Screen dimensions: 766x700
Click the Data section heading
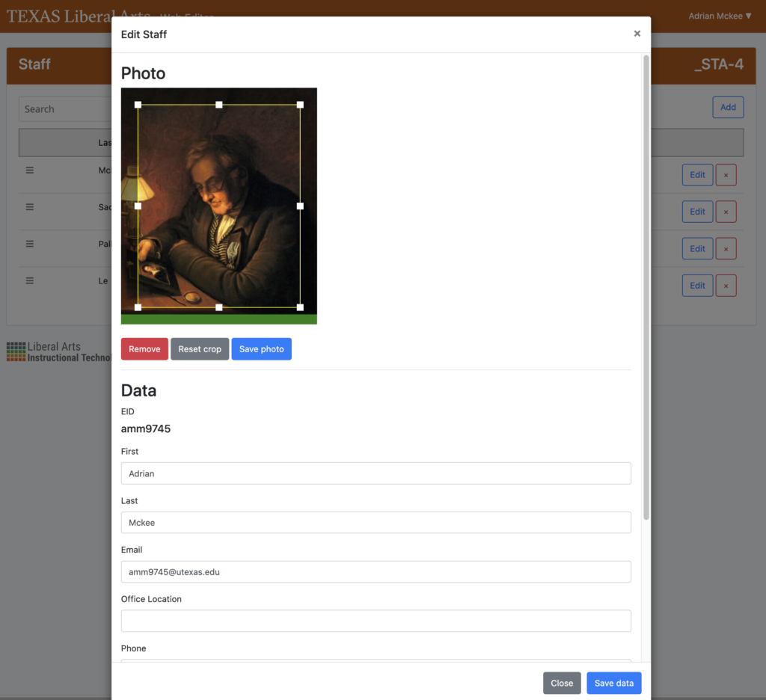pyautogui.click(x=138, y=390)
